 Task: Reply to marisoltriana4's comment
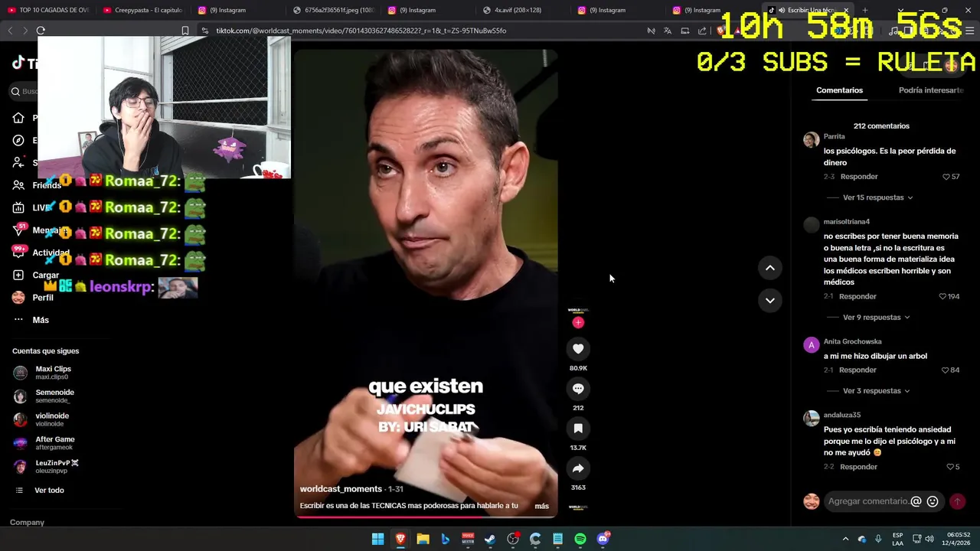[x=857, y=296]
